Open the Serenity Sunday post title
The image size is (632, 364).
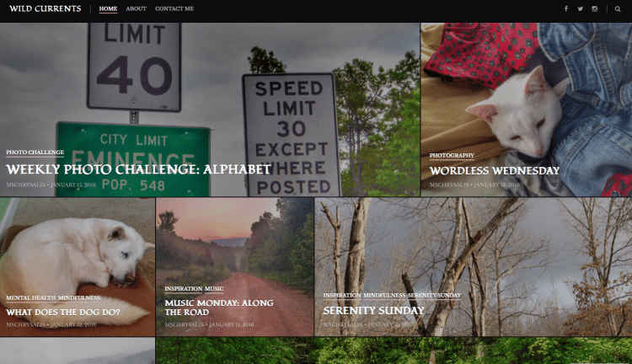(373, 310)
